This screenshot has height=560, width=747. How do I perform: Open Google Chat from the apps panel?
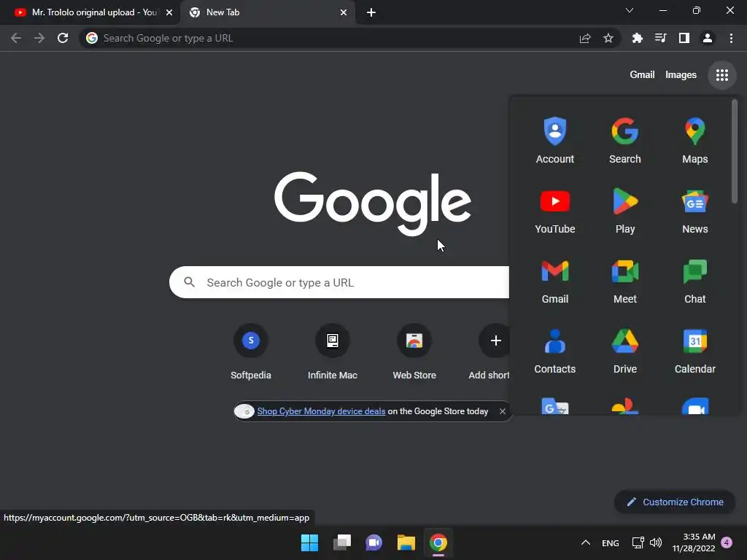pos(694,281)
